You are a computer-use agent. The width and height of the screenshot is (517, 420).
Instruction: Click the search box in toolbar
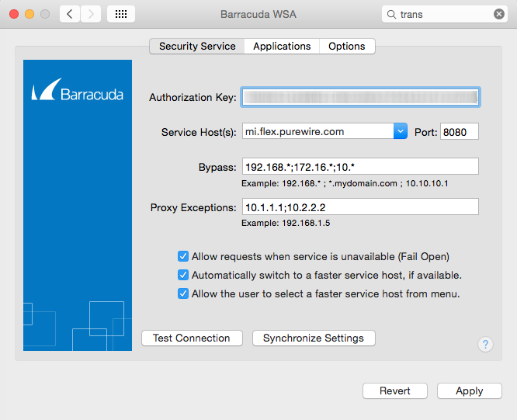pos(445,14)
